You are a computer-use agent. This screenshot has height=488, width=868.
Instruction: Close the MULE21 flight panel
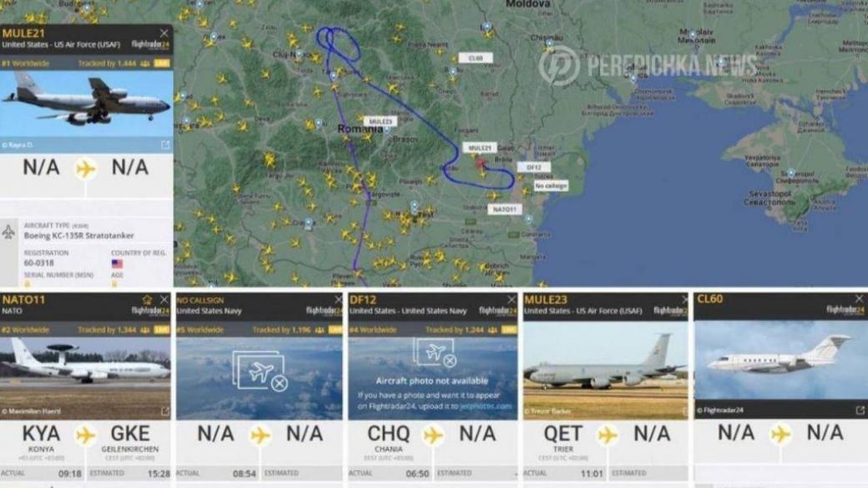coord(164,33)
